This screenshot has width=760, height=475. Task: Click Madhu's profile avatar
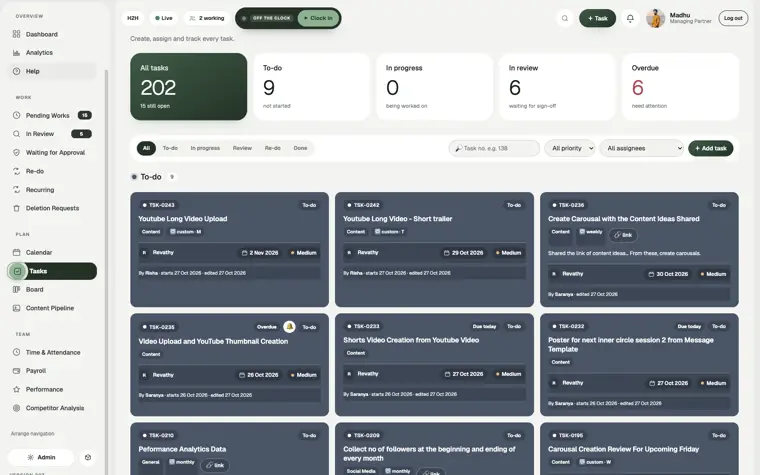[x=655, y=18]
